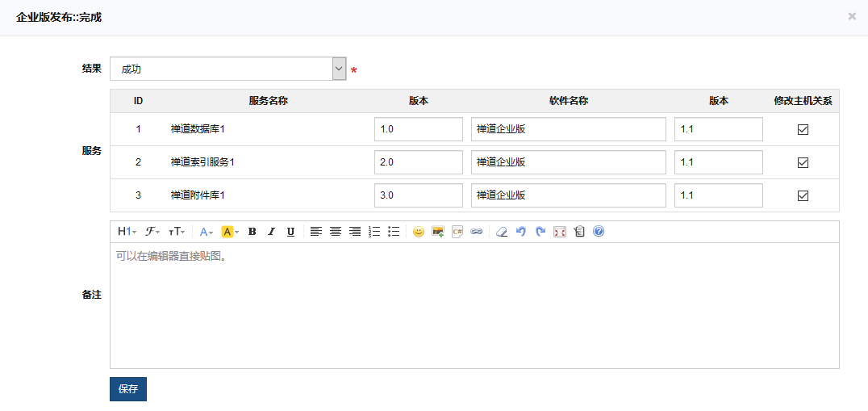Apply italic formatting in the editor

[271, 232]
